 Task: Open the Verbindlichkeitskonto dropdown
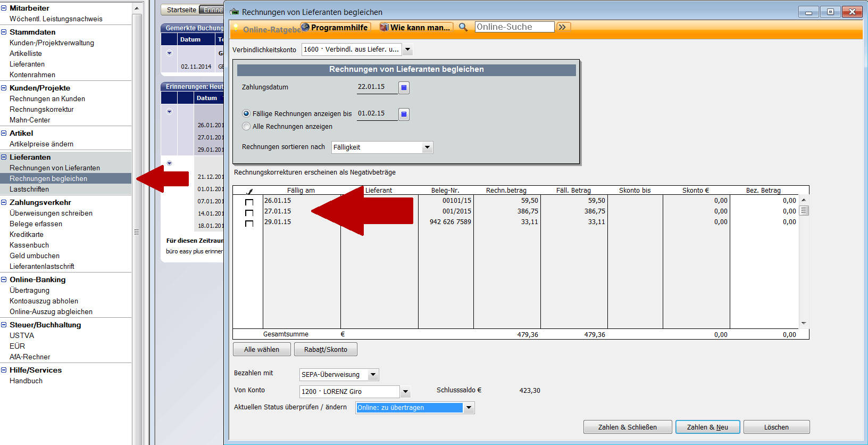pos(407,50)
